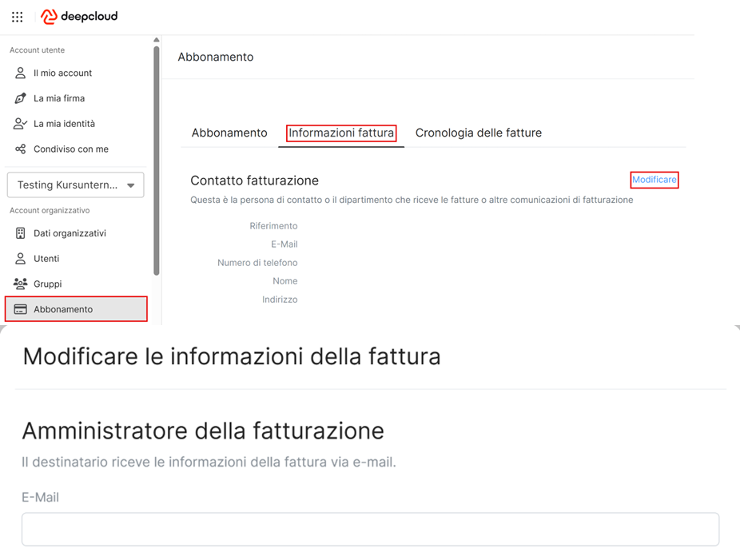
Task: Switch to the Abbonamento tab
Action: coord(229,133)
